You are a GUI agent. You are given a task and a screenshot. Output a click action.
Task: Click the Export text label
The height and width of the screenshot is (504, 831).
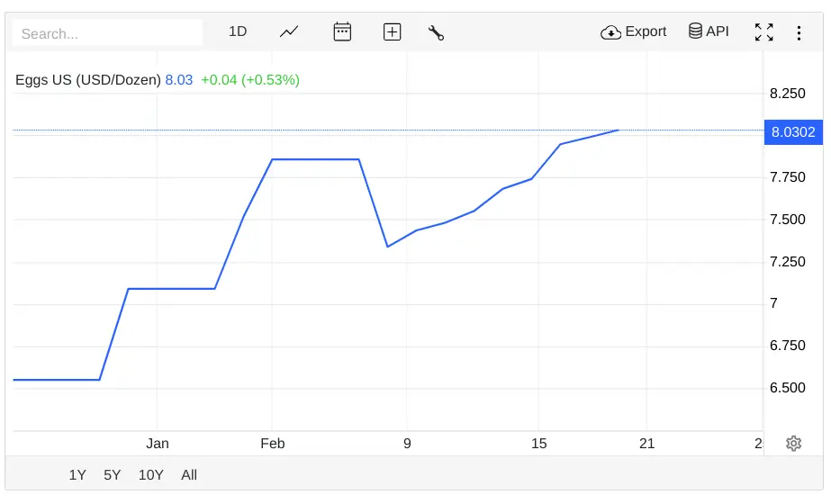tap(646, 31)
